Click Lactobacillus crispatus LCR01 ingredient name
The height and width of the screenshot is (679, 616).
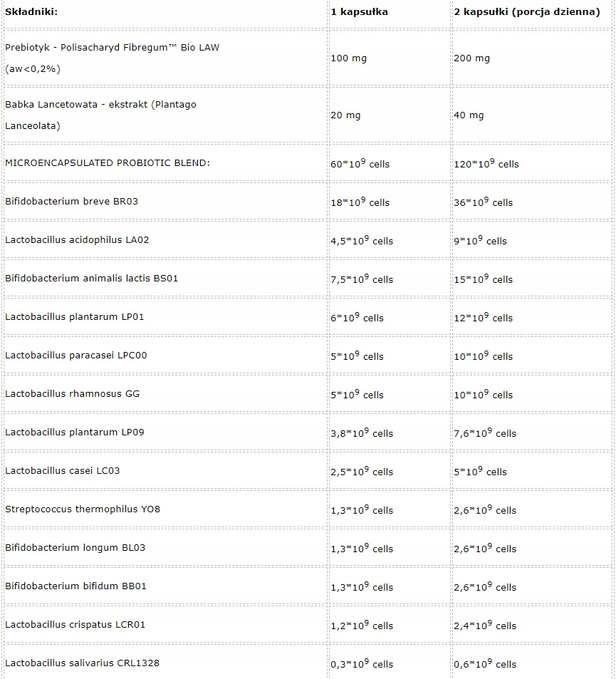[75, 625]
